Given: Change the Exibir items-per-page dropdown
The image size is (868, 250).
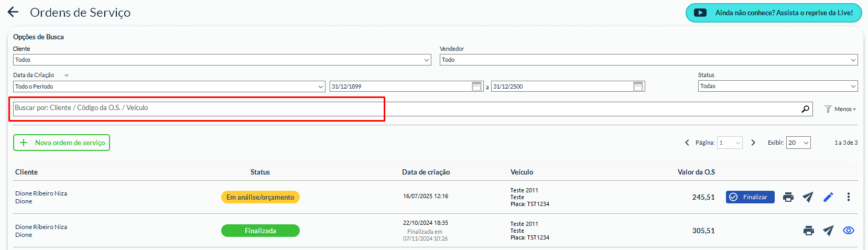Looking at the screenshot, I should (798, 143).
